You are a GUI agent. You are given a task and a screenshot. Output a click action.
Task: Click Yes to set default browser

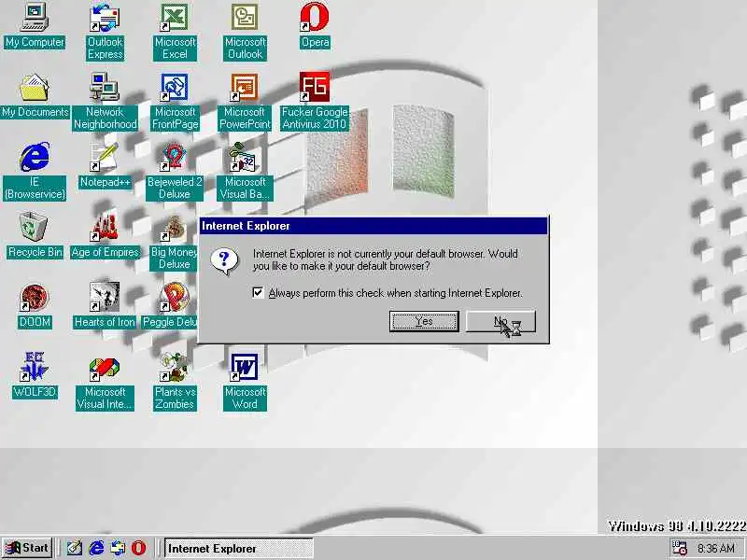[424, 321]
